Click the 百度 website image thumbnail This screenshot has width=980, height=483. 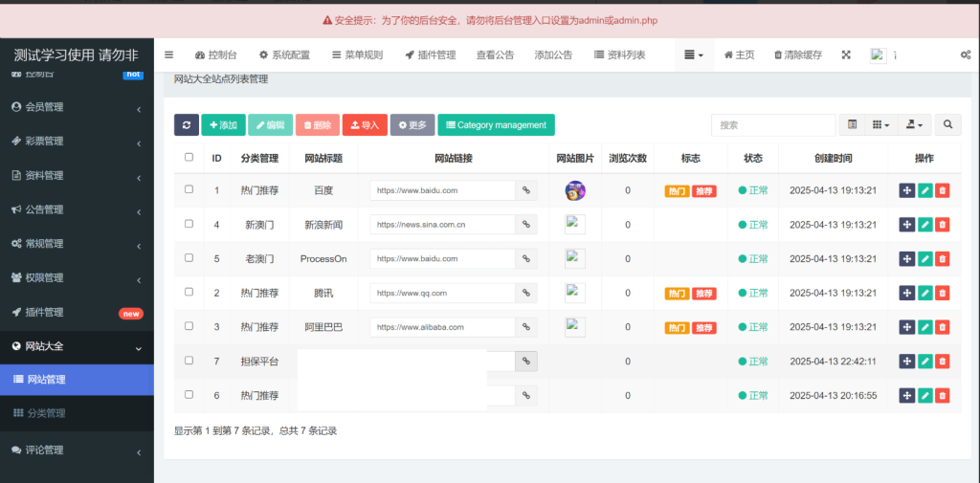click(575, 190)
